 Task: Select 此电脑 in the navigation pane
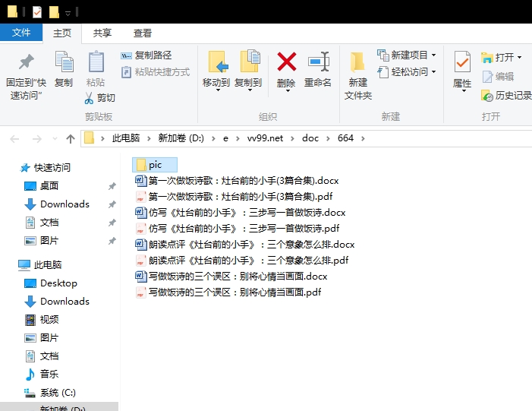tap(39, 264)
